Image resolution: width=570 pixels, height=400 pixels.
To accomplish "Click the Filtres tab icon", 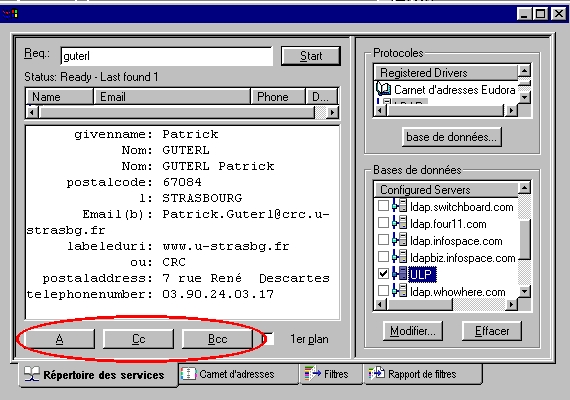I will tap(313, 373).
